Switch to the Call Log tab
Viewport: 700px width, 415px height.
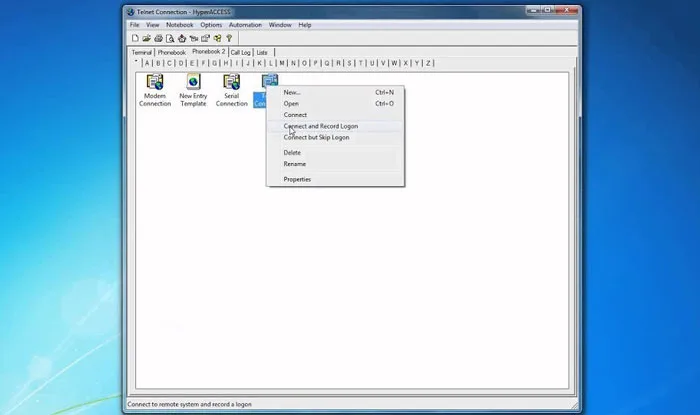(x=241, y=52)
